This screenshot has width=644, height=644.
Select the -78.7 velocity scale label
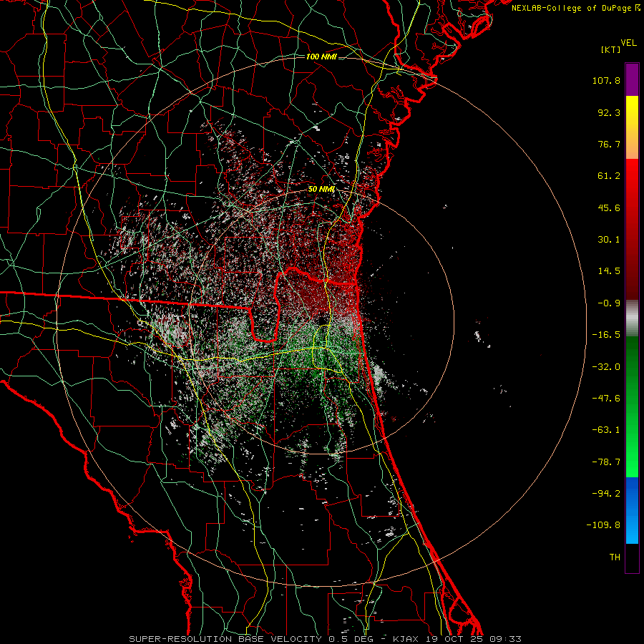[606, 462]
